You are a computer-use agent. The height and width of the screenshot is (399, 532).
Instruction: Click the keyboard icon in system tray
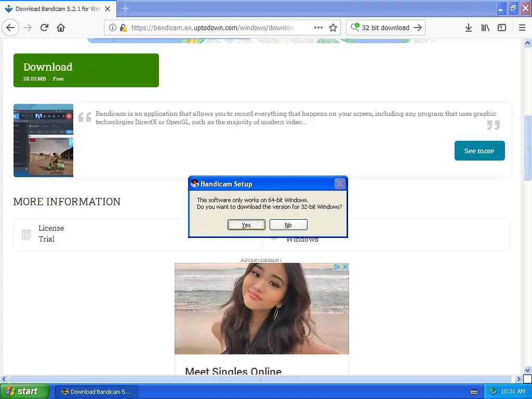click(474, 392)
